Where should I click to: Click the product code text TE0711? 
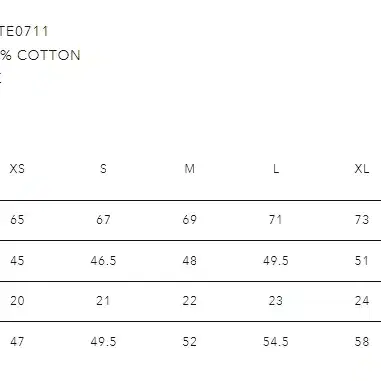(x=24, y=31)
